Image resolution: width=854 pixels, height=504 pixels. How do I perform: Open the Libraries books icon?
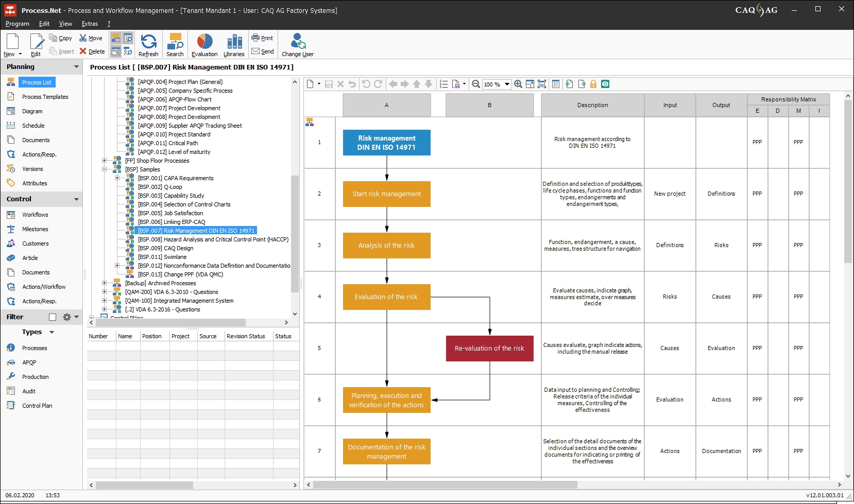tap(234, 41)
